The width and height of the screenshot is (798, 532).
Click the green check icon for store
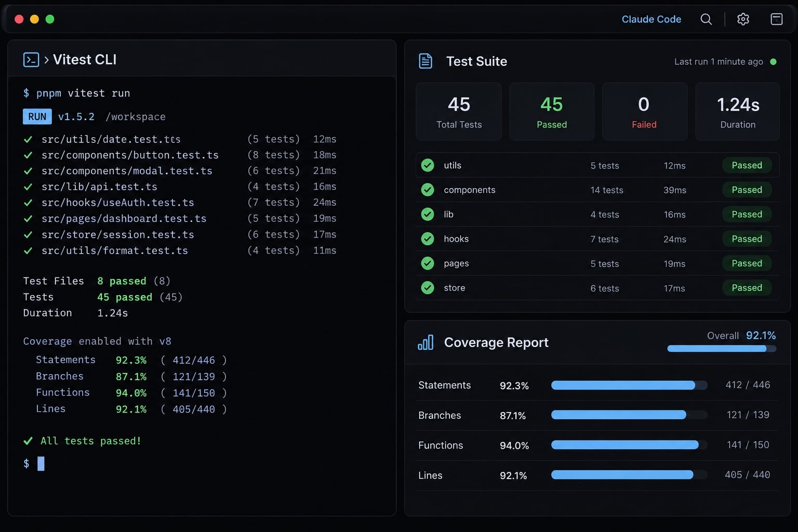pos(428,288)
